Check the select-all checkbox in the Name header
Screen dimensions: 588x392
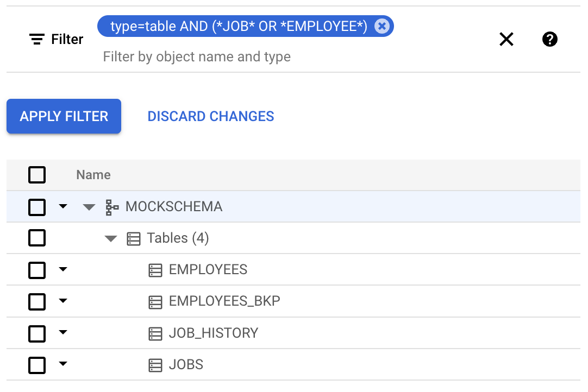[x=37, y=175]
